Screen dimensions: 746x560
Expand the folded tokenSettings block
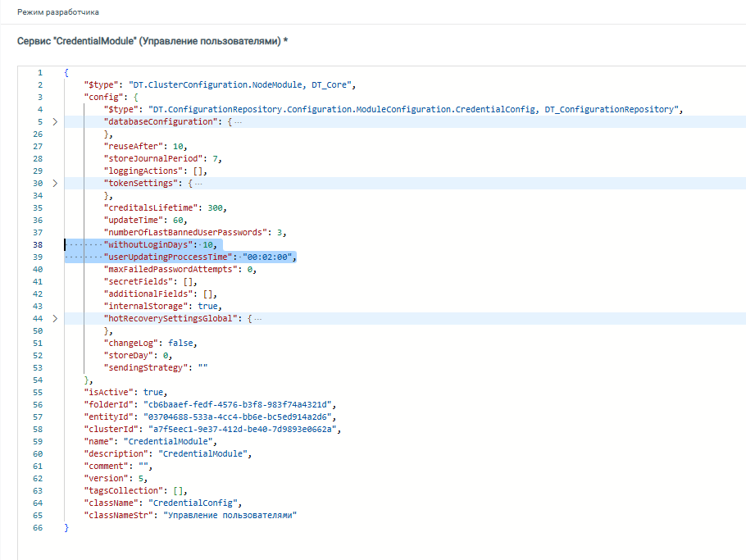pyautogui.click(x=55, y=183)
